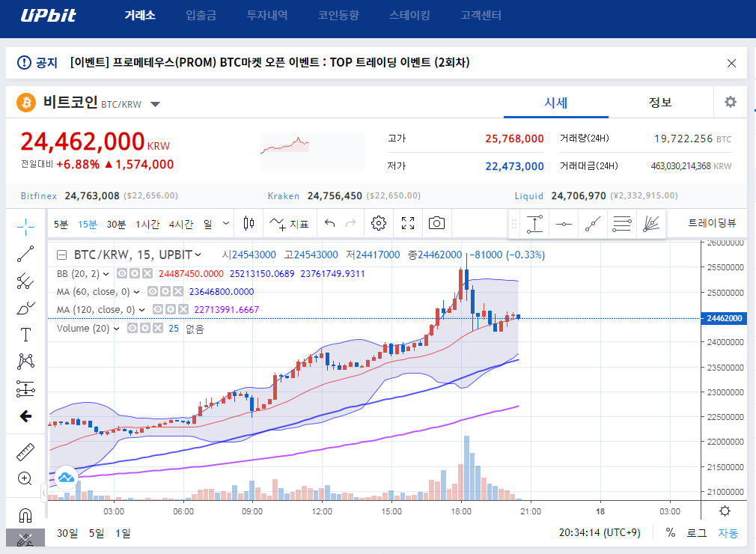Toggle the magnet mode icon
The height and width of the screenshot is (554, 756).
25,515
